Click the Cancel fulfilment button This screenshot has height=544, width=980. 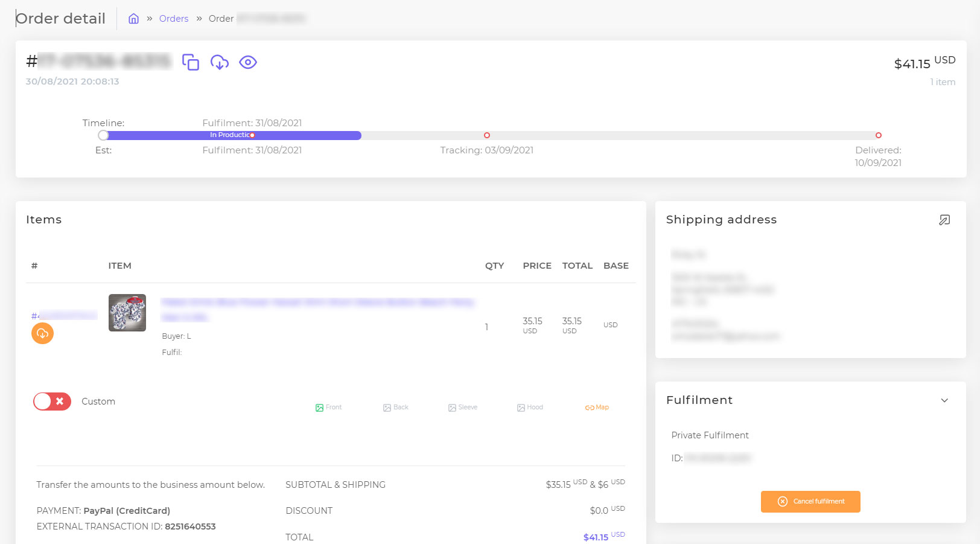click(x=810, y=502)
